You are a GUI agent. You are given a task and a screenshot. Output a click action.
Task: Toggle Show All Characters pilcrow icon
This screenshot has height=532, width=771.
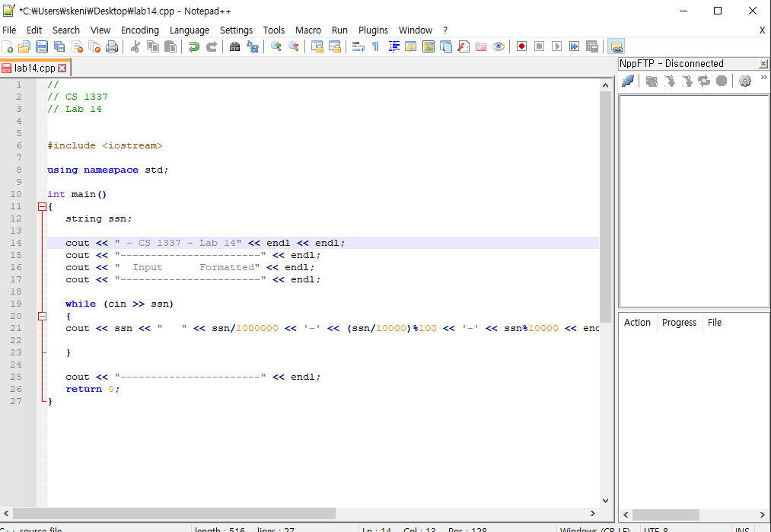pyautogui.click(x=375, y=46)
